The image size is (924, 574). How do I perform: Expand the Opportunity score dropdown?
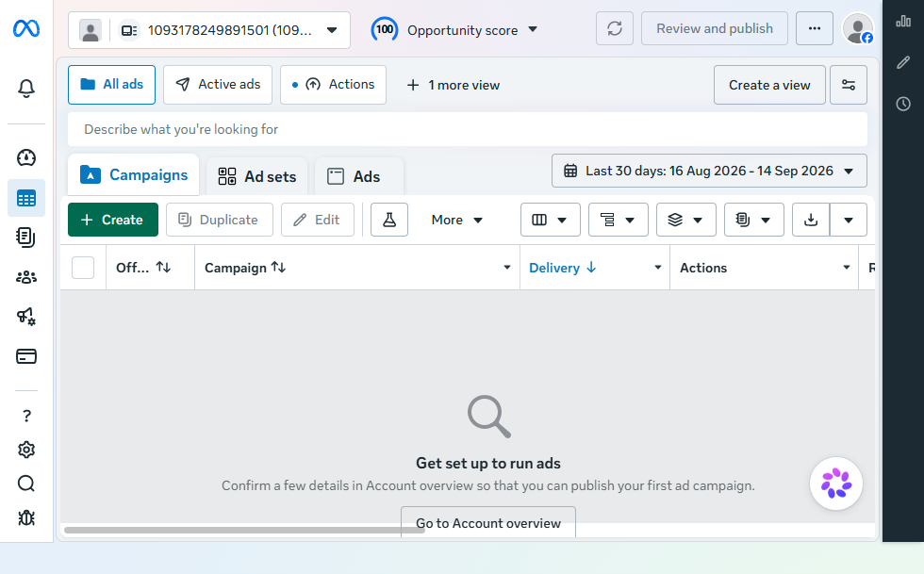[x=533, y=29]
